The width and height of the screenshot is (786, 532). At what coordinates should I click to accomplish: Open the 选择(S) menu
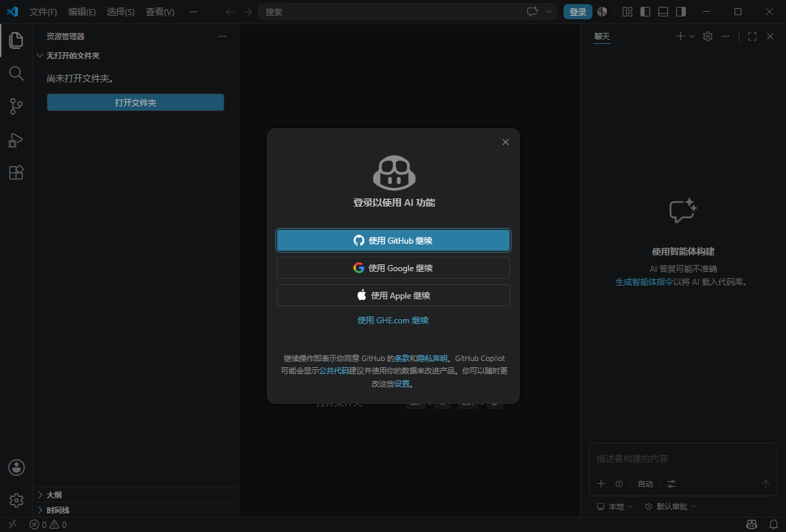pyautogui.click(x=120, y=12)
